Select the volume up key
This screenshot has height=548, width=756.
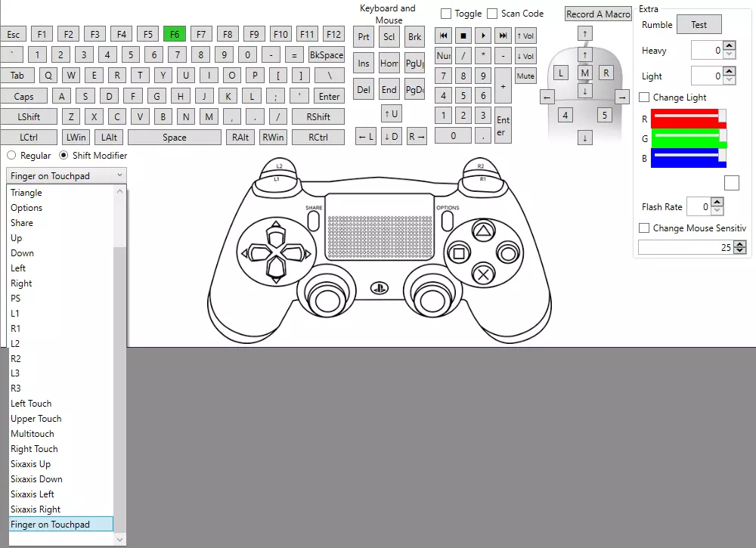tap(525, 36)
